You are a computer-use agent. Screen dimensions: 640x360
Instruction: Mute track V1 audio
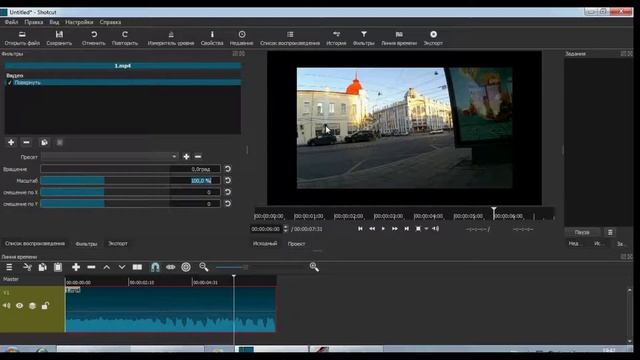7,305
